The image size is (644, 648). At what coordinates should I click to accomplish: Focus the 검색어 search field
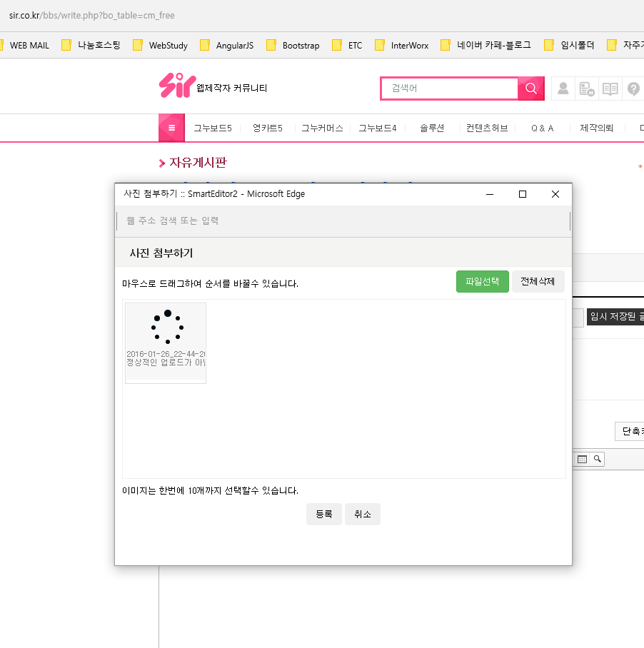450,88
